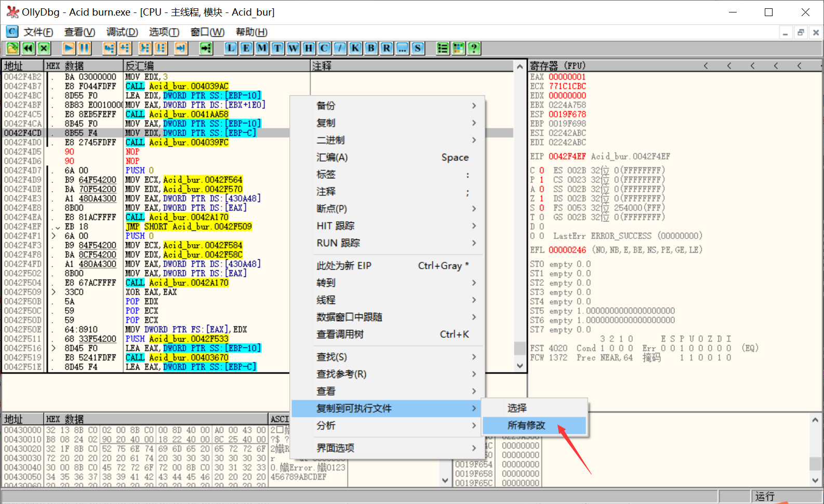Click the 注释 column header
824x504 pixels.
point(412,66)
